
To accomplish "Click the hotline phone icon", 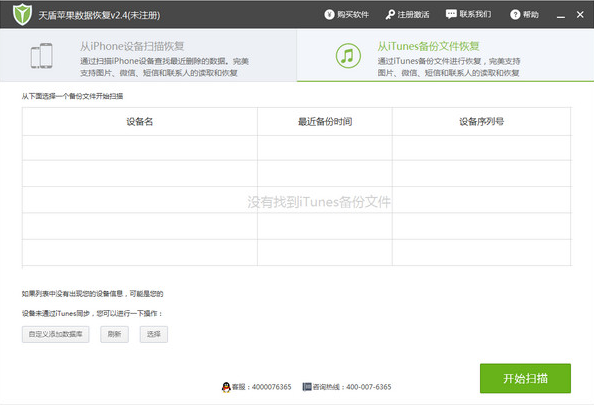I will 307,387.
